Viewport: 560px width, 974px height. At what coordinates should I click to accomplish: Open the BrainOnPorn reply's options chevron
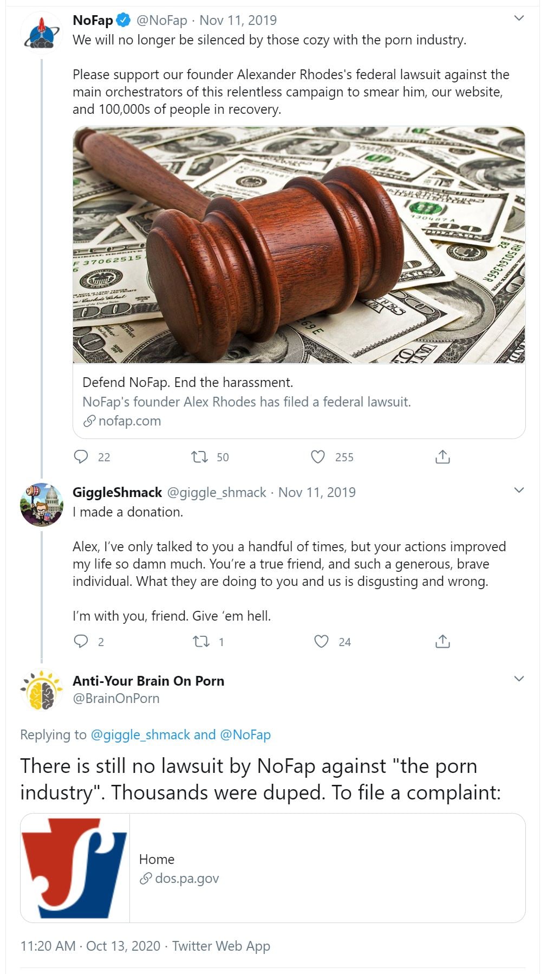(x=519, y=679)
